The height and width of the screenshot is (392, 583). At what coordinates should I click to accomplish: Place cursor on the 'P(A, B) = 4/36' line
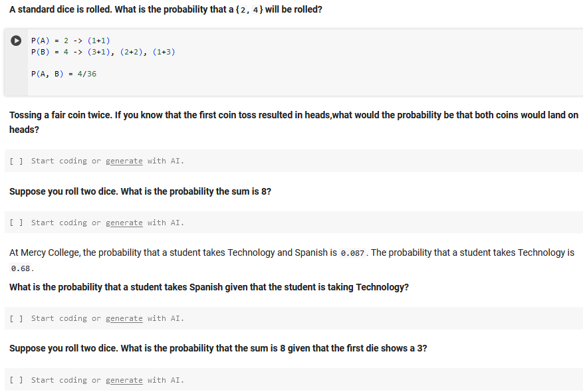coord(64,74)
